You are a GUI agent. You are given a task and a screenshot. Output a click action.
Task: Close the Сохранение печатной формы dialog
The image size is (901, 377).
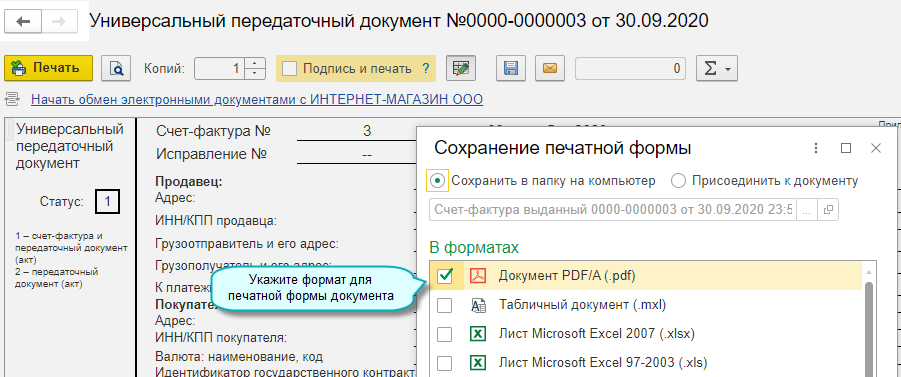pyautogui.click(x=876, y=148)
